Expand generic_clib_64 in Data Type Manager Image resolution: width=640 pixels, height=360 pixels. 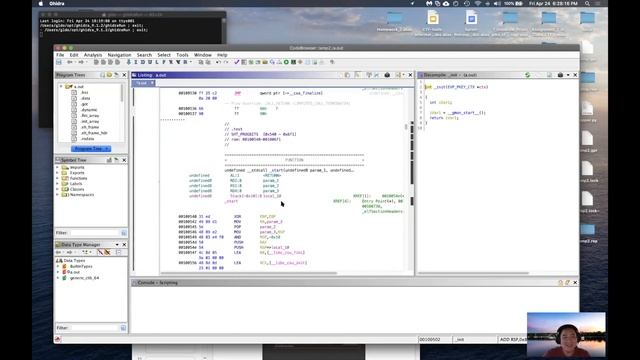tap(58, 278)
